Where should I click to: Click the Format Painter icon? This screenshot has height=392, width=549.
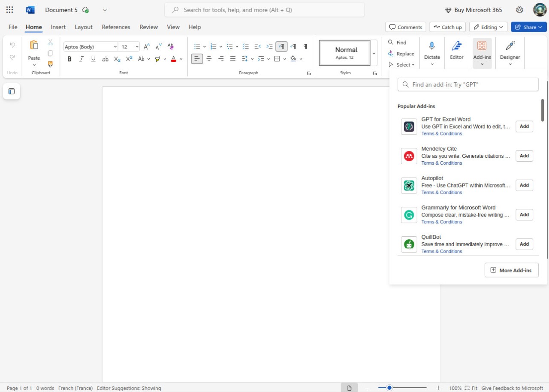pos(50,64)
